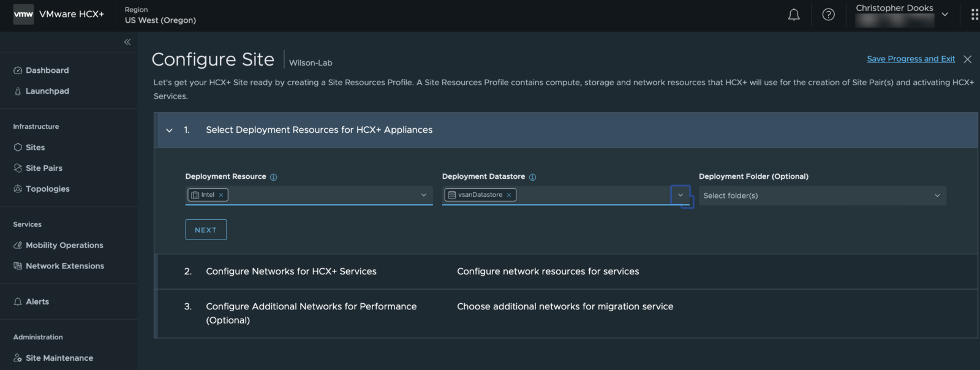Click the Sites hexagon icon
This screenshot has width=980, height=370.
coord(18,148)
